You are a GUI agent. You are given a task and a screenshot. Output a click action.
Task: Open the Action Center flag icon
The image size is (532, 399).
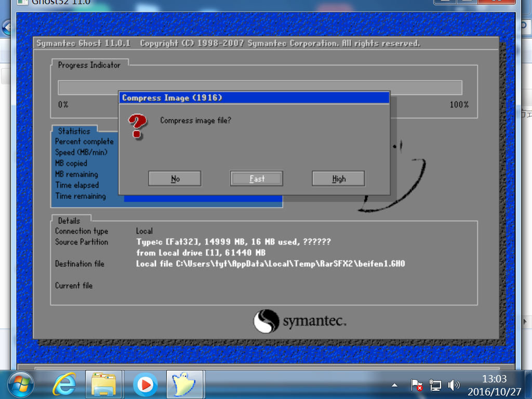[416, 385]
